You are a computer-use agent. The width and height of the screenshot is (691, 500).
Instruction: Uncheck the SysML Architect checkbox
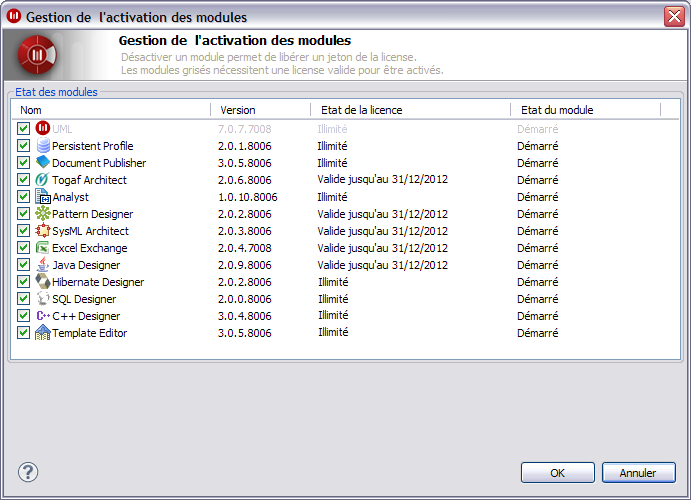[x=23, y=230]
